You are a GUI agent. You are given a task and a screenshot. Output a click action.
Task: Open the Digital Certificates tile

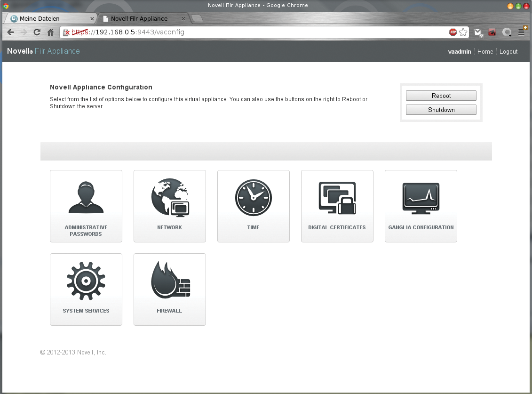337,206
